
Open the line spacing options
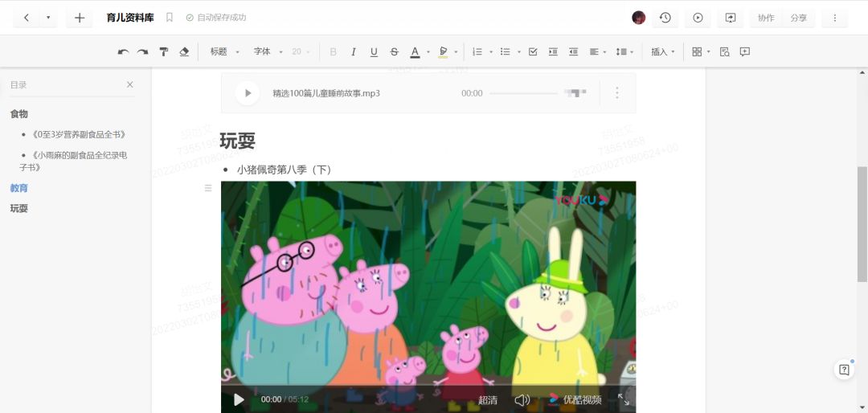[x=624, y=51]
